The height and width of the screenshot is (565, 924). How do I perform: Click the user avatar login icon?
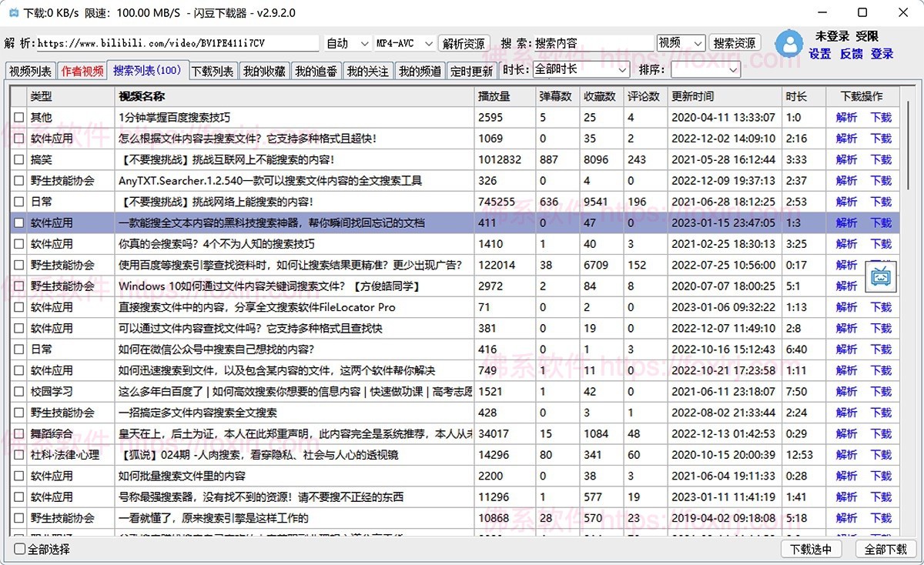(789, 44)
